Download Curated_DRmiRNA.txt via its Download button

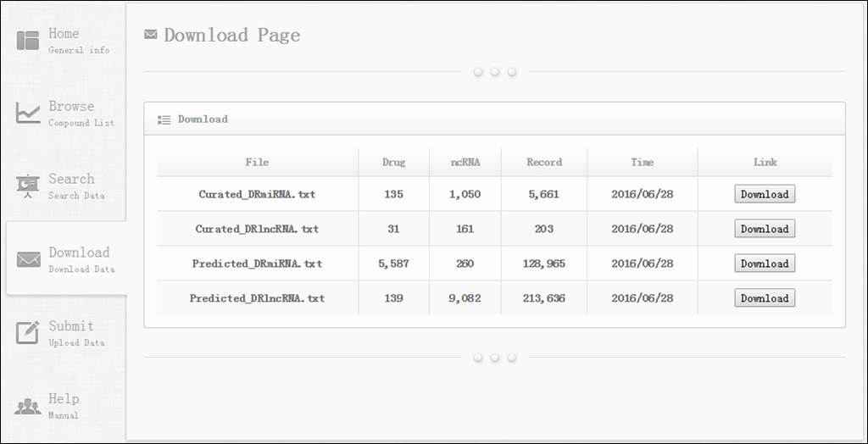pos(765,194)
